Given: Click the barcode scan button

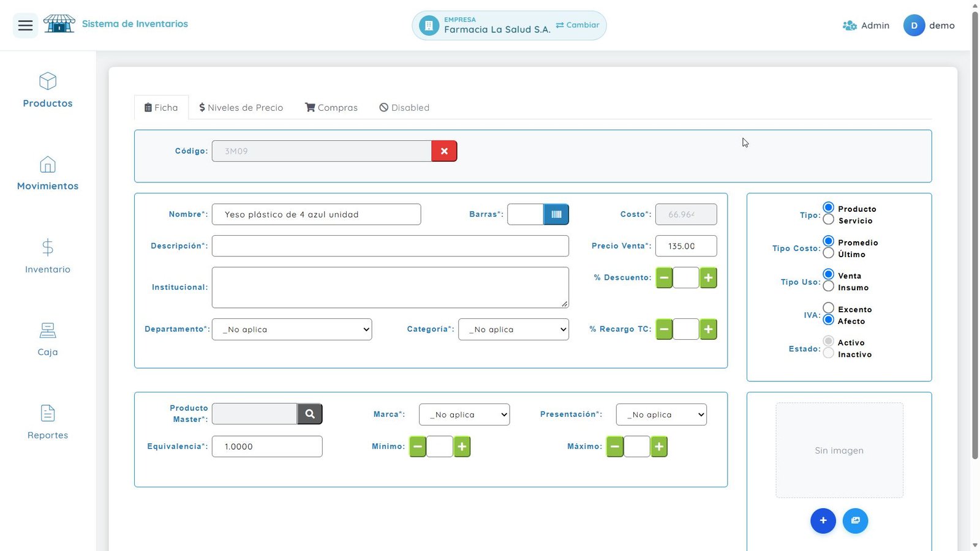Looking at the screenshot, I should coord(556,214).
